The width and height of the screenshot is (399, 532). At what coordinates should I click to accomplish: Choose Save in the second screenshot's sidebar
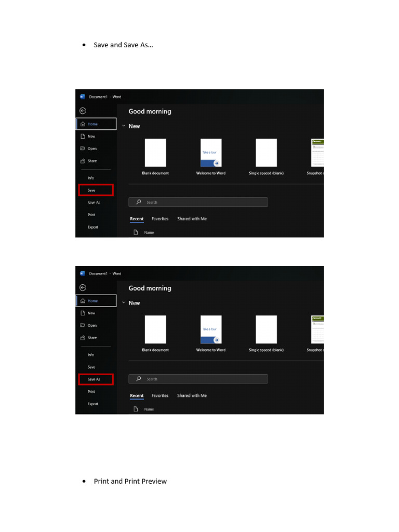tap(91, 367)
